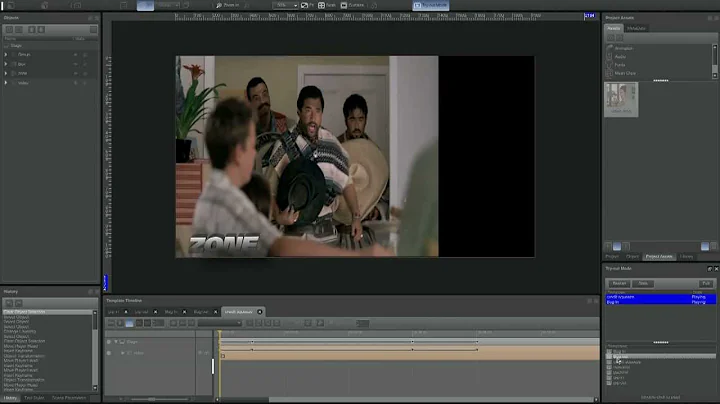Image resolution: width=720 pixels, height=404 pixels.
Task: Close the credit squeeze timeline tab
Action: click(x=260, y=312)
